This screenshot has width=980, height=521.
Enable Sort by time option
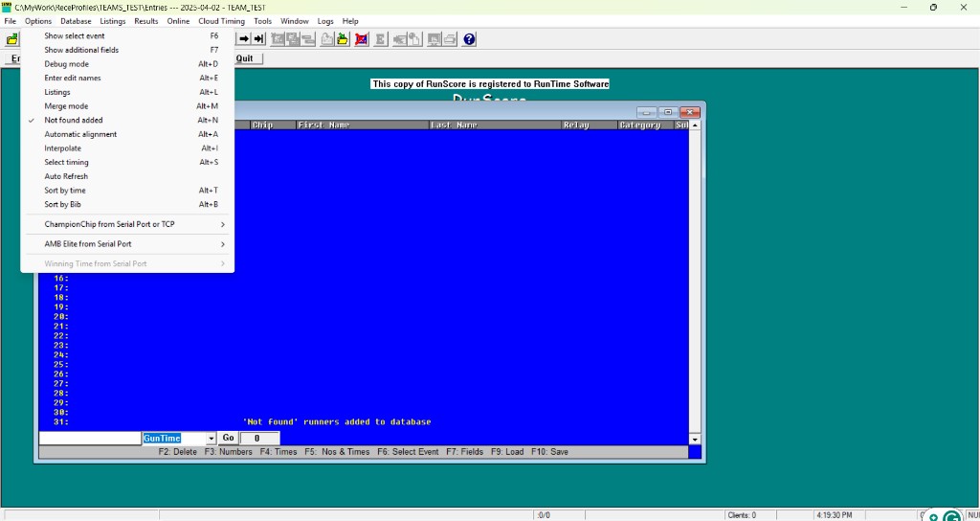tap(127, 191)
